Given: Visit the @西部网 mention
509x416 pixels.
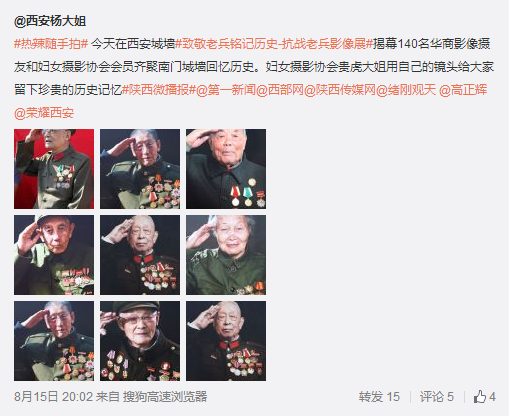Looking at the screenshot, I should (280, 90).
